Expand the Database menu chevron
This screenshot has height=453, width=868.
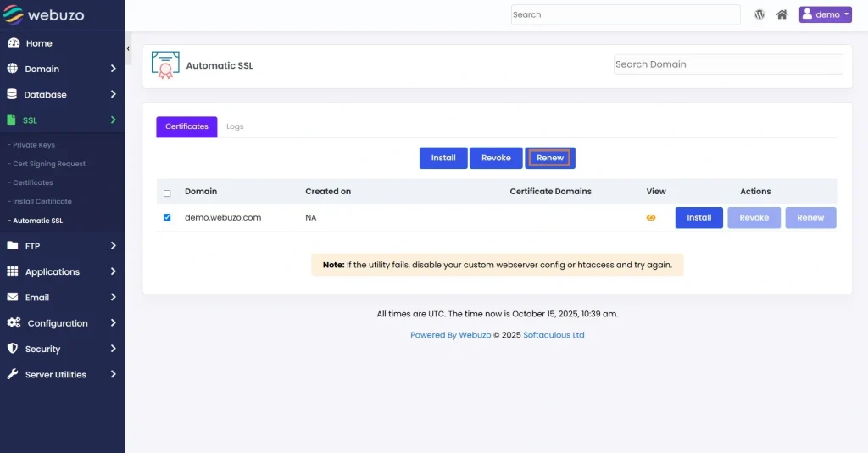pos(113,94)
